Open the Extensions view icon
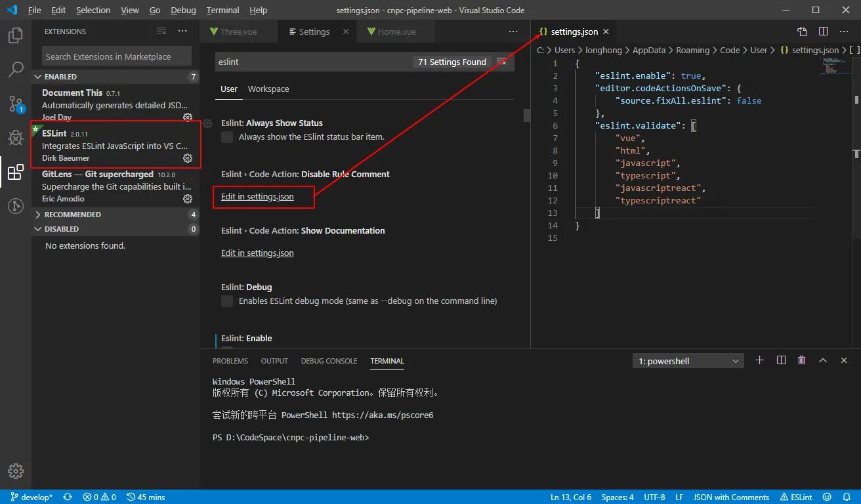This screenshot has height=504, width=861. point(16,172)
